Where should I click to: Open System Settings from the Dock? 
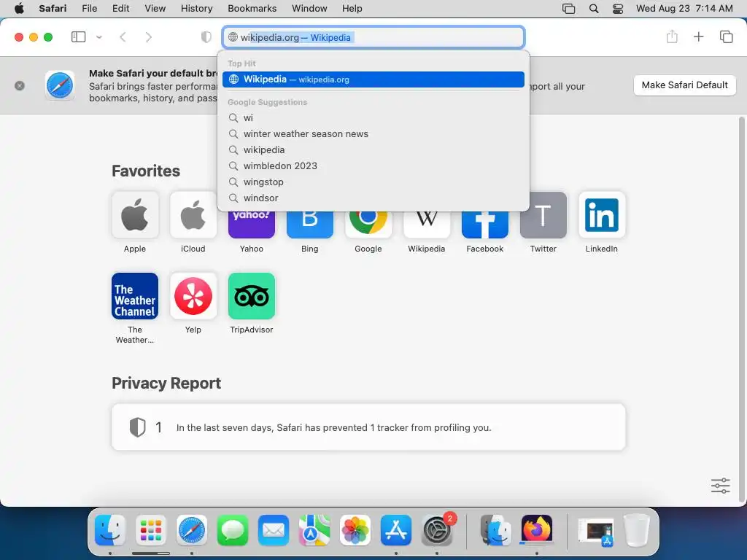point(437,530)
